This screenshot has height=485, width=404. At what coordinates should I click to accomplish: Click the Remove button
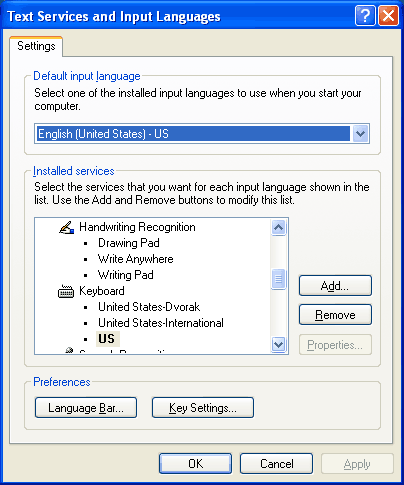335,315
